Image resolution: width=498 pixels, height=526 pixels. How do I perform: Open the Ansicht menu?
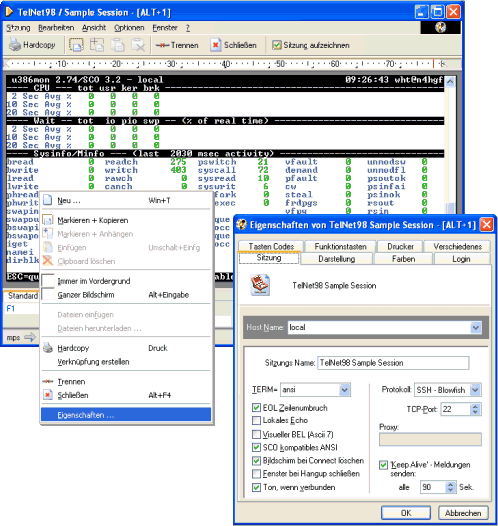94,28
